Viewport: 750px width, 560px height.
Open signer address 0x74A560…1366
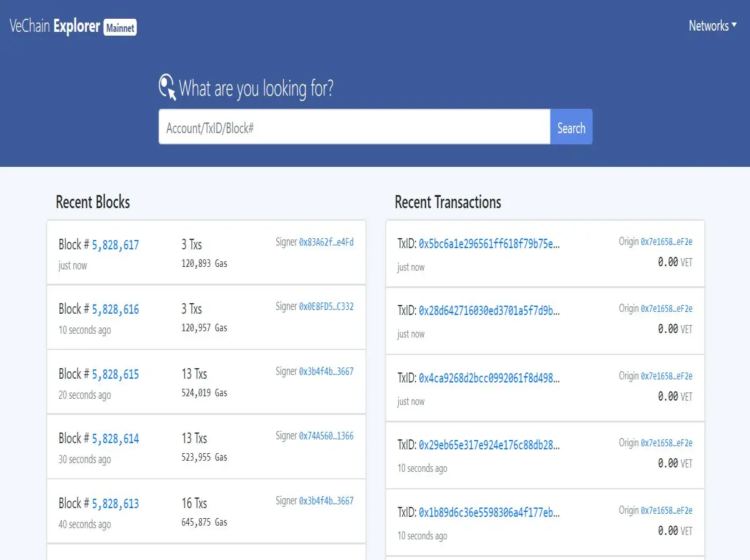pyautogui.click(x=326, y=436)
